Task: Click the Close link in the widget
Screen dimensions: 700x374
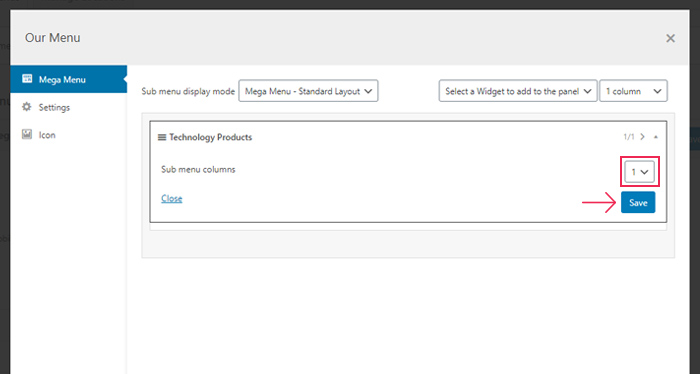Action: click(x=171, y=199)
